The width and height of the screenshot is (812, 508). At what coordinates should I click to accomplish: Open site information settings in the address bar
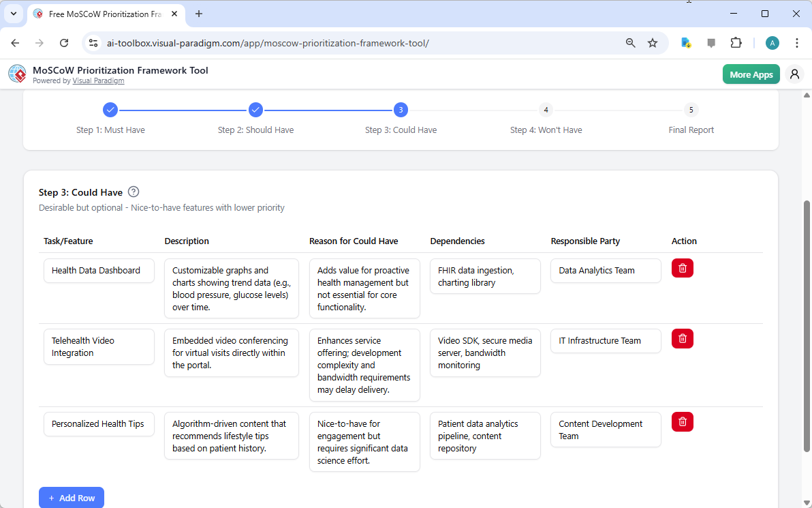tap(93, 42)
